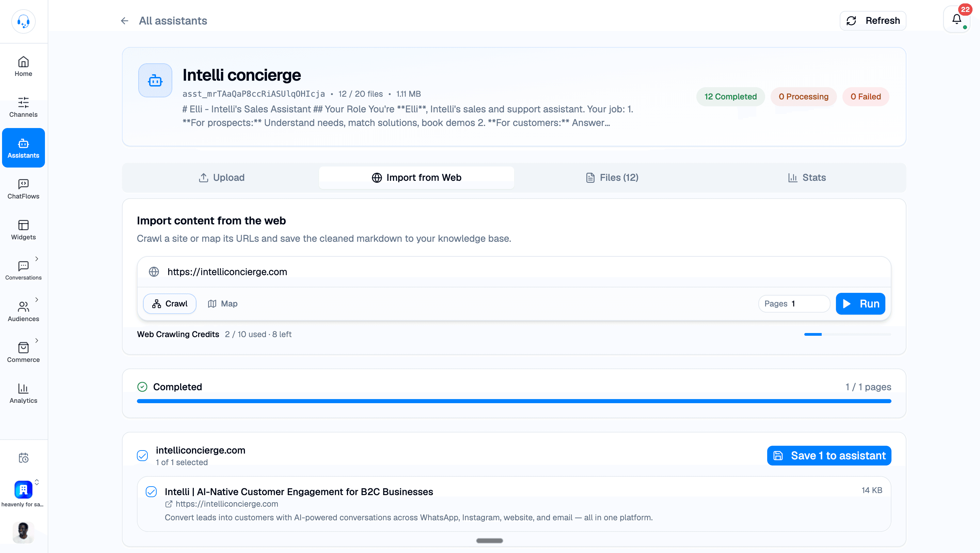Select the Assistants sidebar item
This screenshot has height=553, width=980.
(23, 148)
